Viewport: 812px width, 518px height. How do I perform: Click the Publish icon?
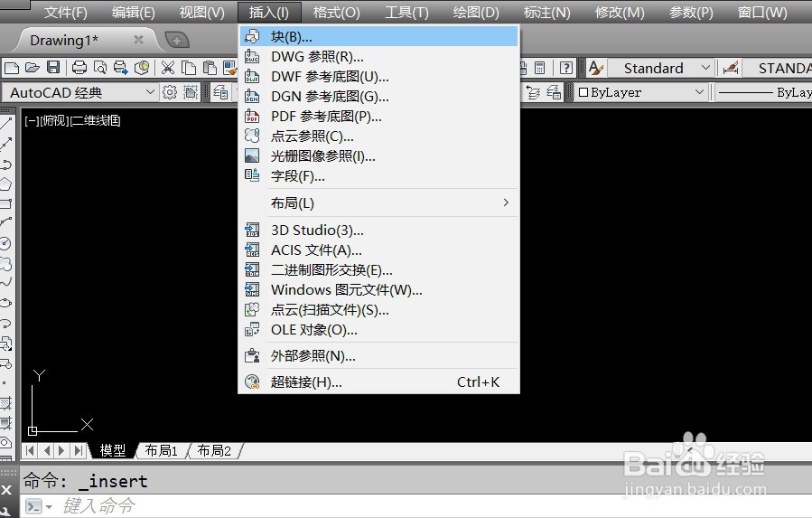[121, 68]
